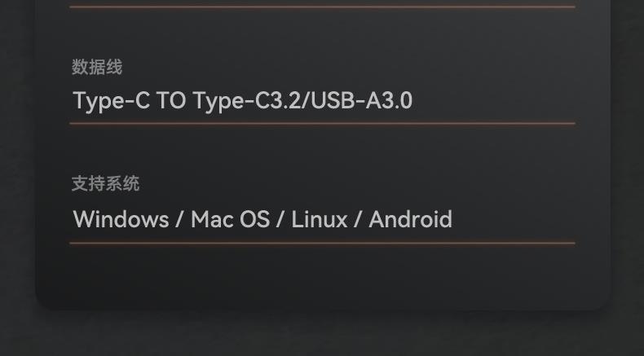The width and height of the screenshot is (644, 356).
Task: Click the slash between Mac OS and Linux
Action: (280, 219)
